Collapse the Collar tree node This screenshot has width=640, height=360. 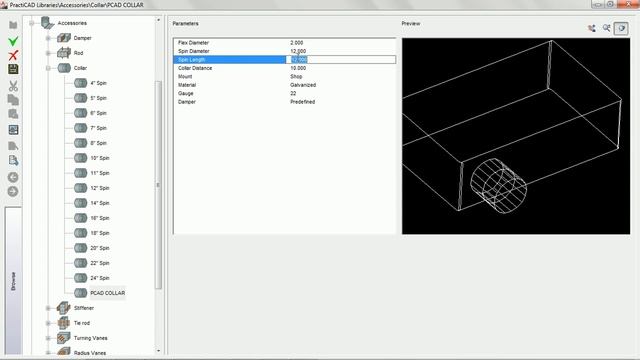tap(48, 68)
